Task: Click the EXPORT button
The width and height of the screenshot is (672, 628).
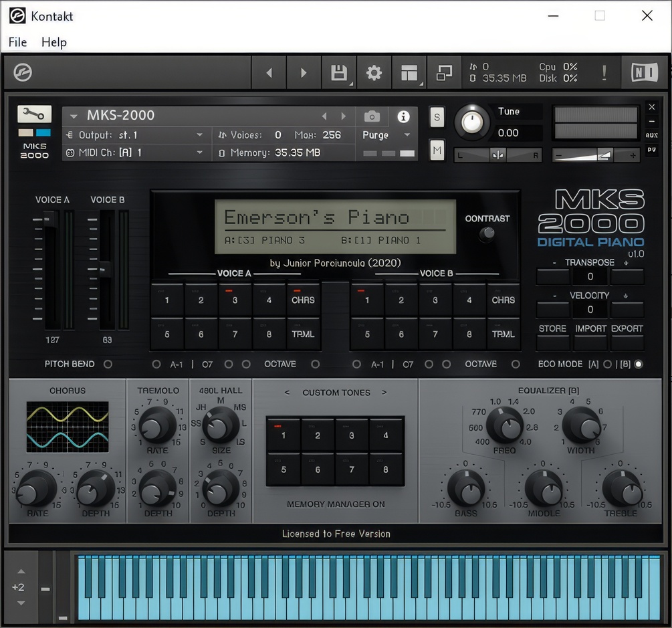Action: 627,342
